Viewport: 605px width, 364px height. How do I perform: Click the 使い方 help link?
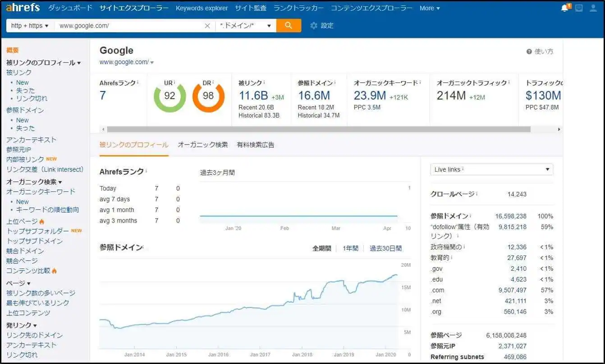[544, 51]
